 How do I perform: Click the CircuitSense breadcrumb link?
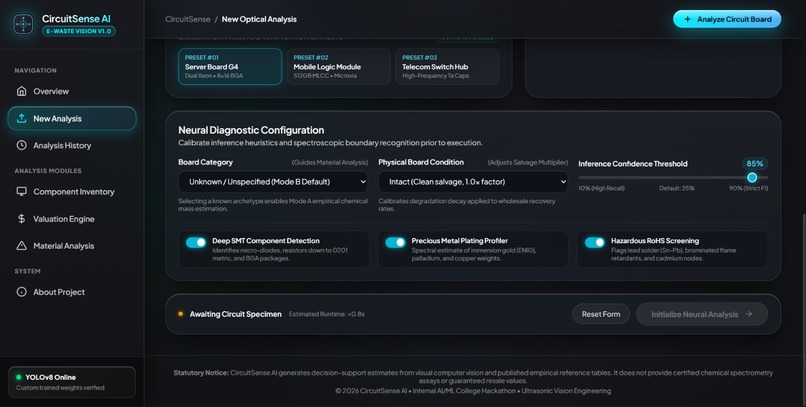(188, 19)
